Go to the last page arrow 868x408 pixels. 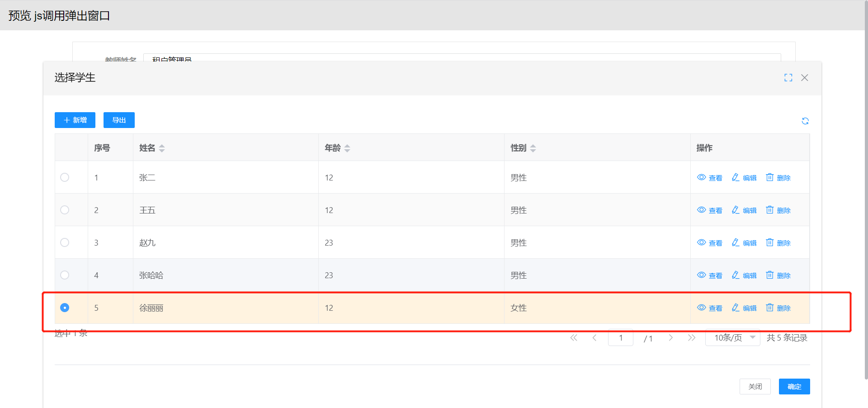pyautogui.click(x=691, y=338)
